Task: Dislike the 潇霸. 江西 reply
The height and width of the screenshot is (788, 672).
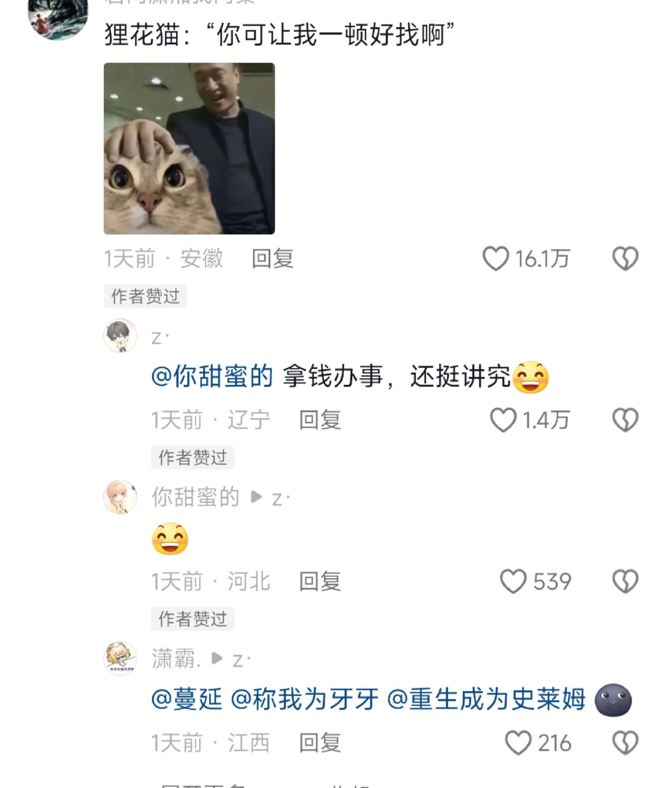Action: pyautogui.click(x=625, y=743)
